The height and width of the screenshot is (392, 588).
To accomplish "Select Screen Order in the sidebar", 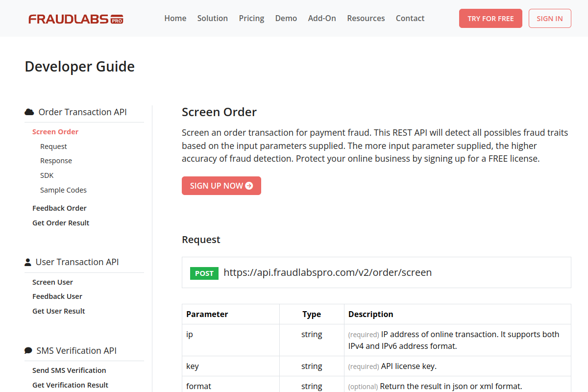I will [55, 132].
